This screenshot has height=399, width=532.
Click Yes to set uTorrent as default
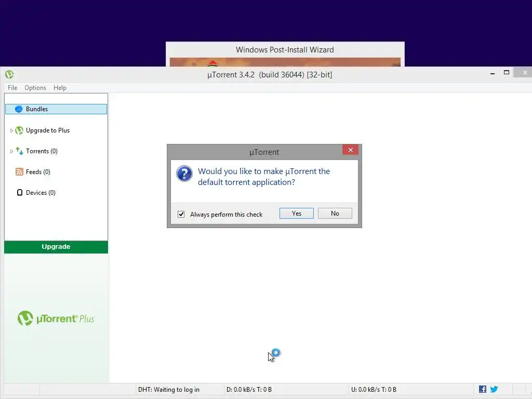(x=297, y=213)
